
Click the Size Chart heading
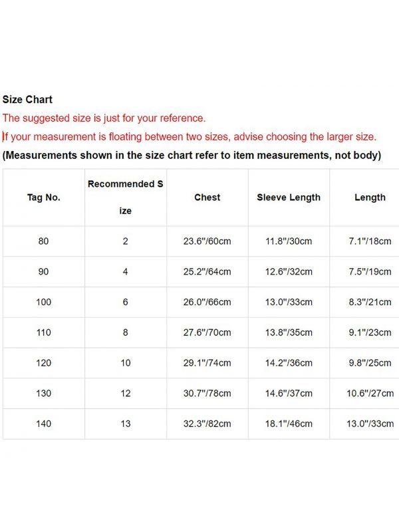pyautogui.click(x=27, y=99)
